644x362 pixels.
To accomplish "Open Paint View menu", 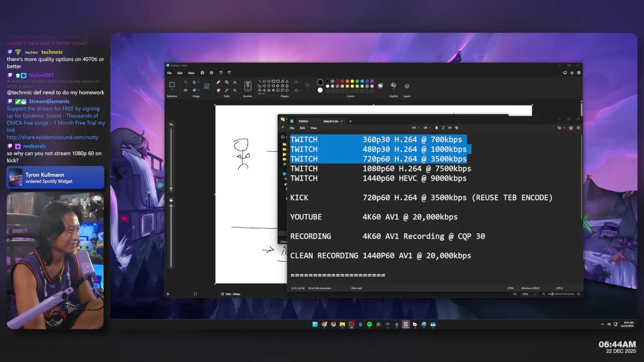I will pos(191,73).
